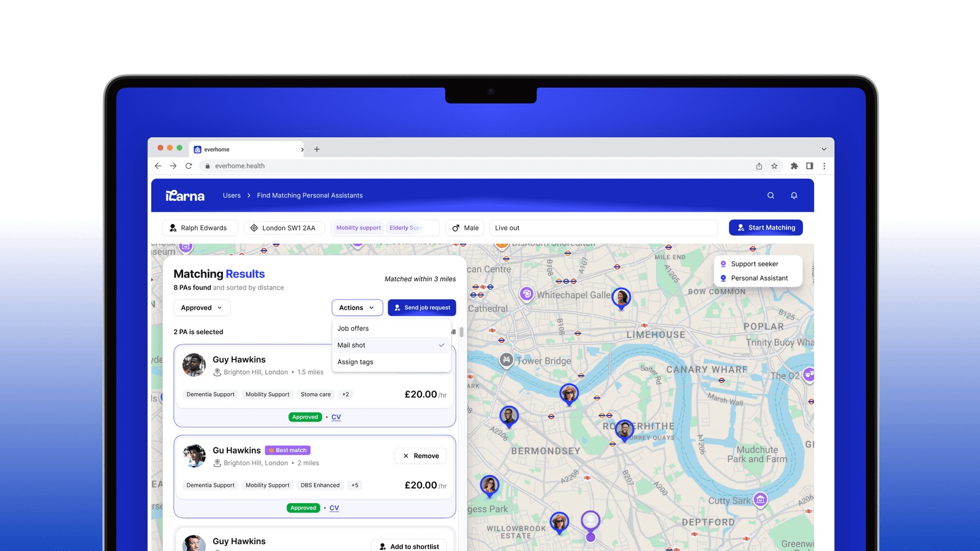
Task: Click the Elderly Support tag chip
Action: (x=406, y=228)
